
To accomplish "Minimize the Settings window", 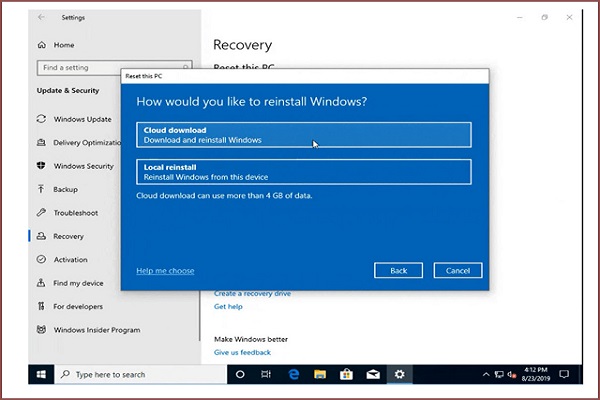I will coord(520,17).
